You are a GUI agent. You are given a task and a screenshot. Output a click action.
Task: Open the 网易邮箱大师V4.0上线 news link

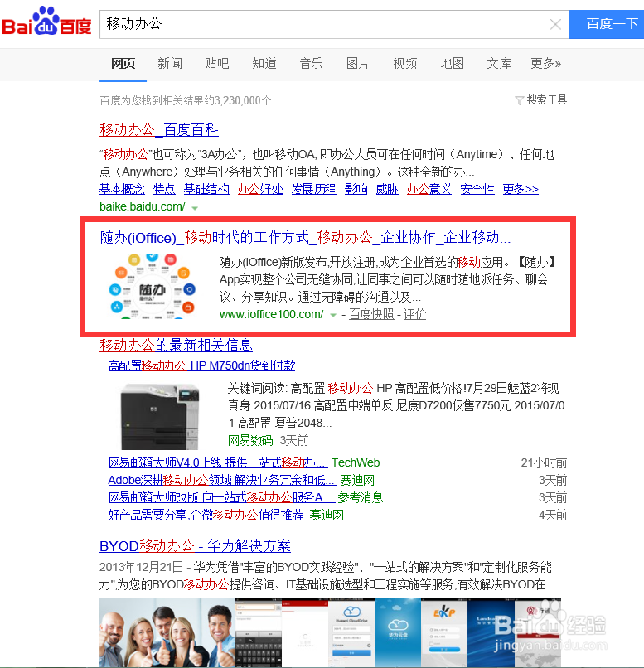click(218, 462)
